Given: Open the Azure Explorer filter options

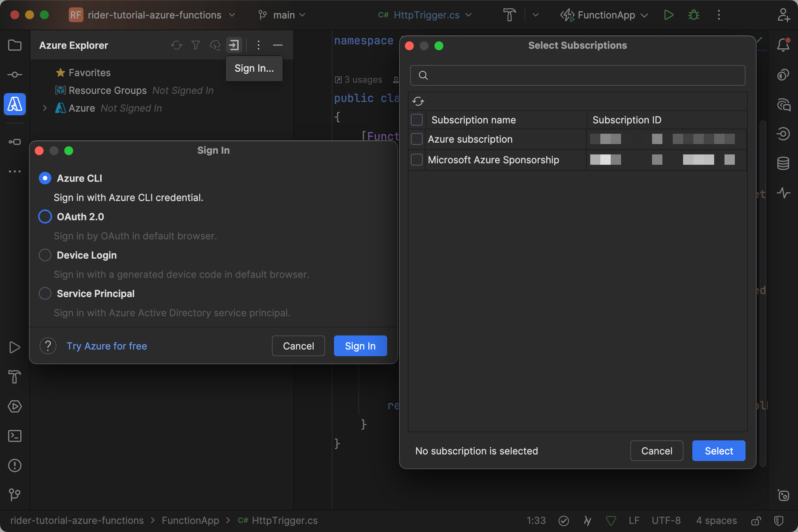Looking at the screenshot, I should pyautogui.click(x=195, y=45).
